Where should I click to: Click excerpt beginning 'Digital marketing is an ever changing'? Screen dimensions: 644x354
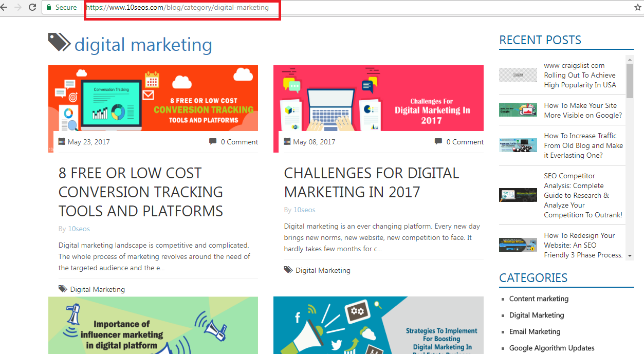click(x=382, y=237)
